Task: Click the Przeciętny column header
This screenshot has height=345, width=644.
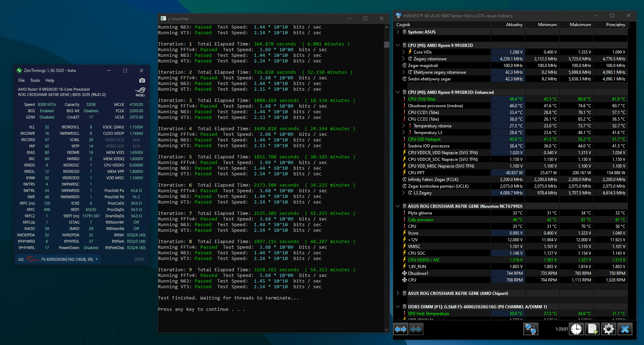Action: coord(610,25)
